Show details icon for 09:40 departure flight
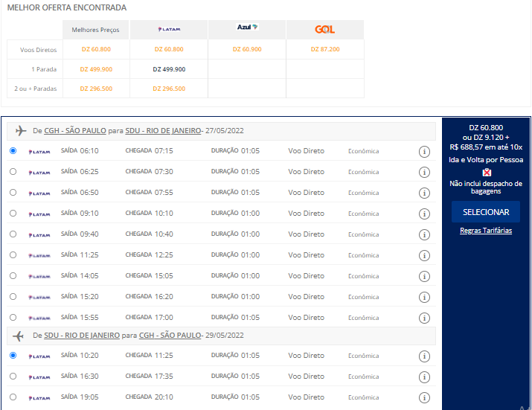The image size is (532, 410). (x=424, y=234)
